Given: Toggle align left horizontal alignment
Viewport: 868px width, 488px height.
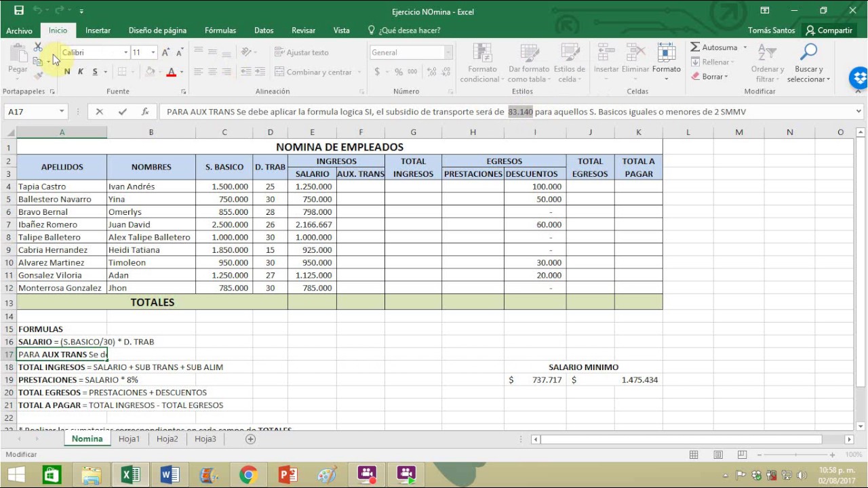Looking at the screenshot, I should point(198,72).
